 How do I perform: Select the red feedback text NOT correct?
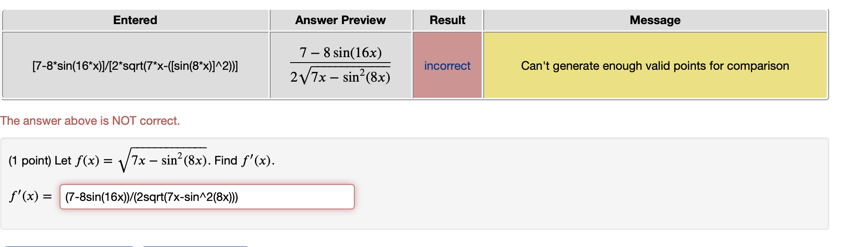coord(90,121)
